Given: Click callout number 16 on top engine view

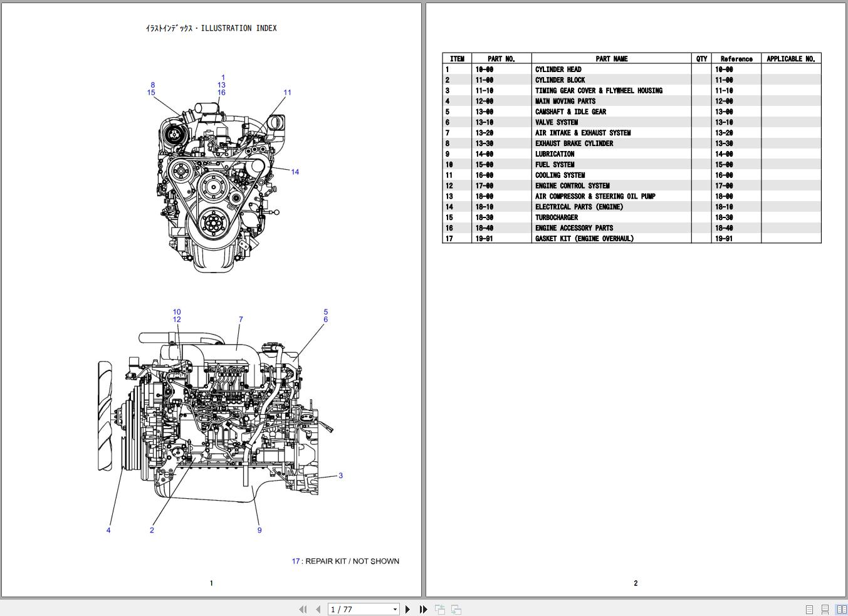Looking at the screenshot, I should coord(221,92).
